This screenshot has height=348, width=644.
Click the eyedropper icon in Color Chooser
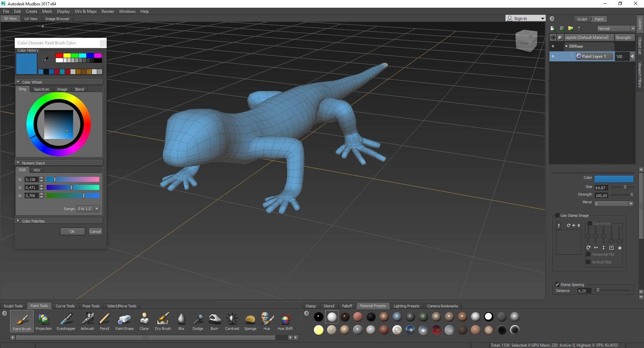[x=46, y=59]
